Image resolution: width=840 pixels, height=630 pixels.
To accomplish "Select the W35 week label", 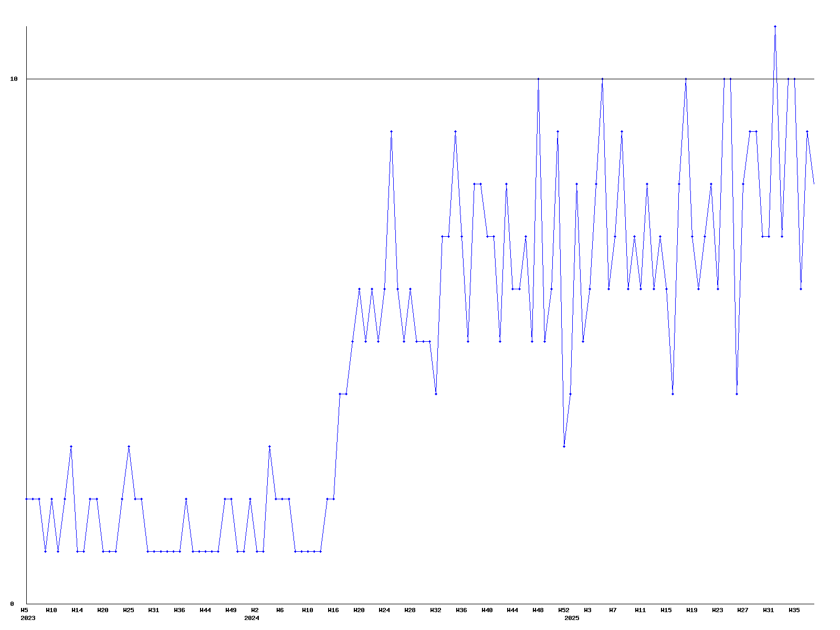I will click(794, 610).
